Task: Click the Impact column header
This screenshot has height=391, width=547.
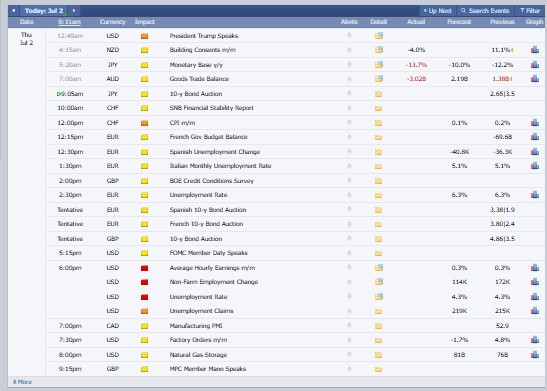Action: point(144,22)
